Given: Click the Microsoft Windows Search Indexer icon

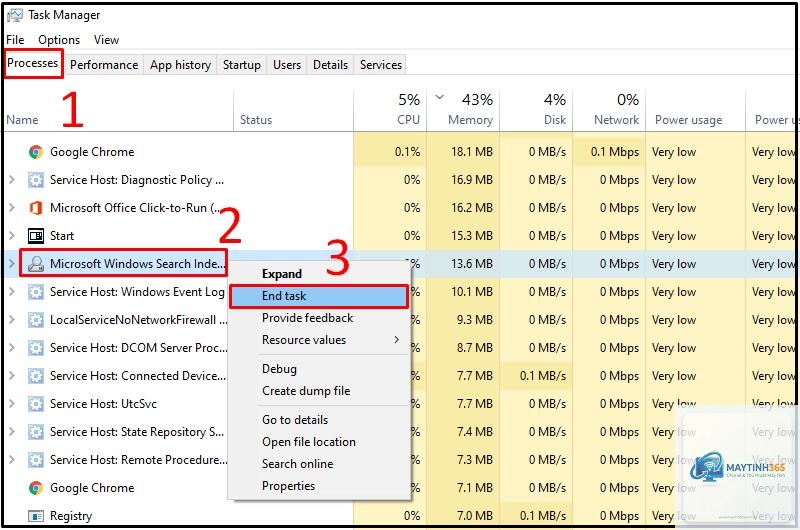Looking at the screenshot, I should tap(35, 264).
